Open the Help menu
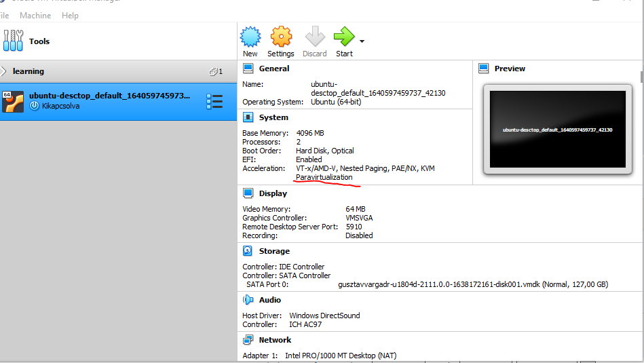This screenshot has height=363, width=644. 70,16
